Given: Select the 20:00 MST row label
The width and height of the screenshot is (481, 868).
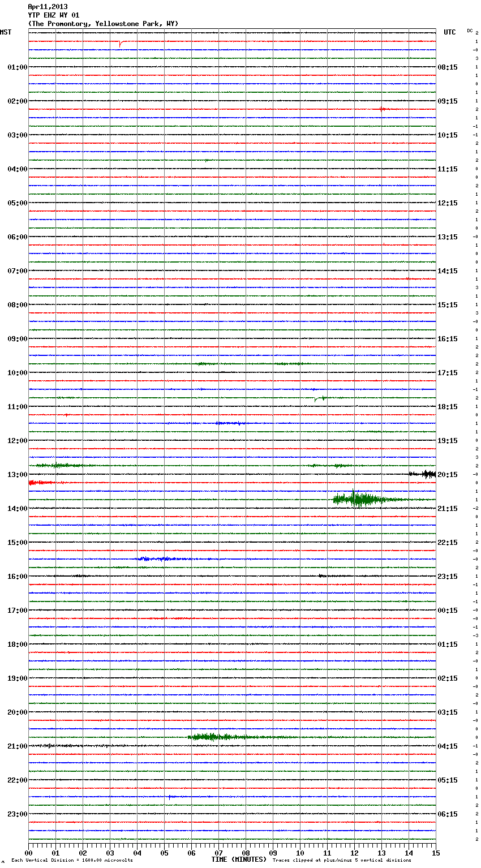Looking at the screenshot, I should tap(18, 712).
